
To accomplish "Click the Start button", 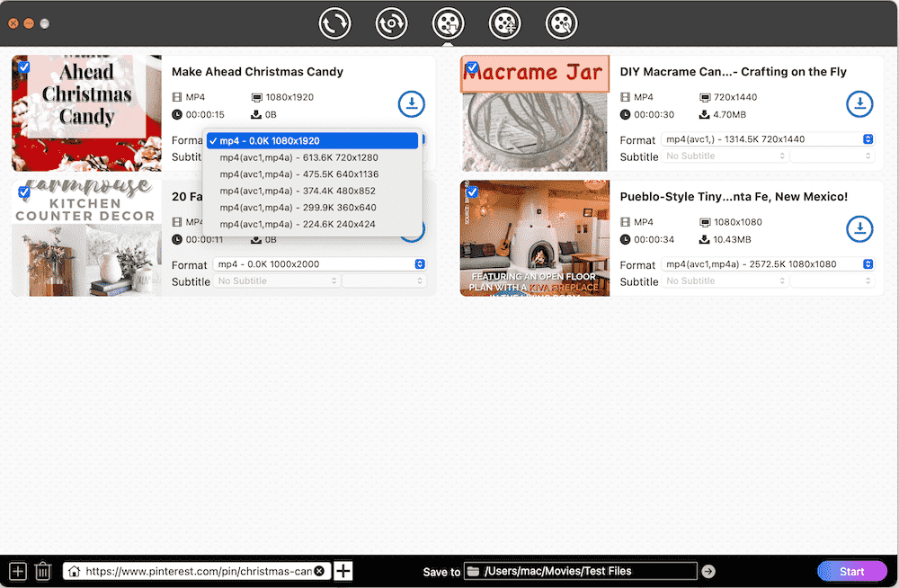I will pyautogui.click(x=852, y=571).
